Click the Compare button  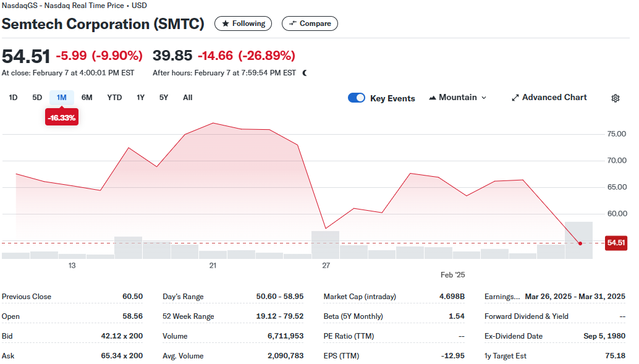click(x=310, y=23)
